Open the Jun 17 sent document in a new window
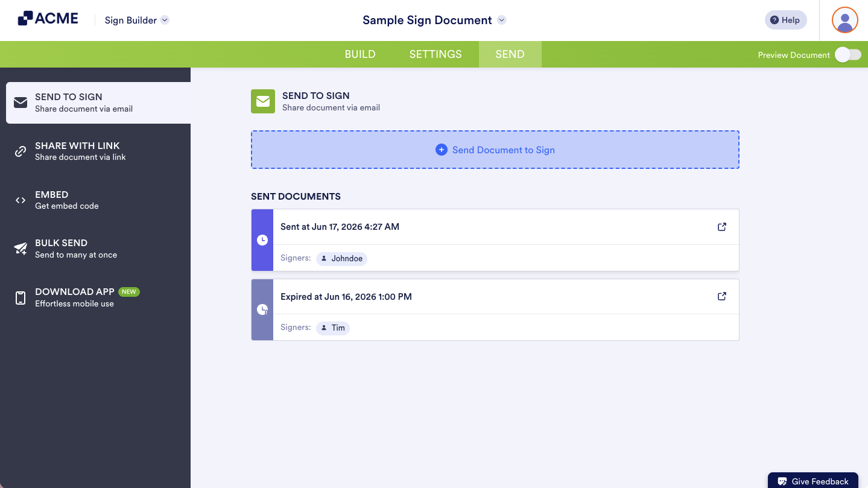Screen dimensions: 868x488 click(722, 227)
